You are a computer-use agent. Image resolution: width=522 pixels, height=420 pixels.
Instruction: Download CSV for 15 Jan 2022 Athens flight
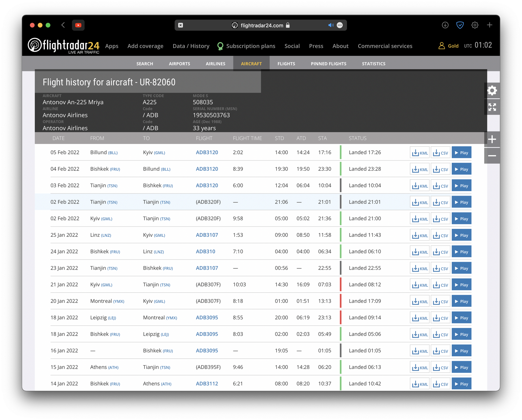(440, 367)
